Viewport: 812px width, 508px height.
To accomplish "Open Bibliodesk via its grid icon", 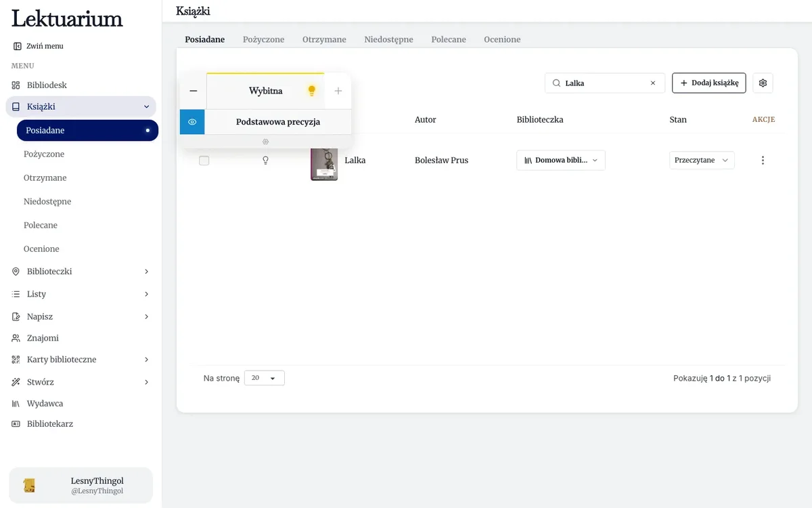I will tap(16, 85).
